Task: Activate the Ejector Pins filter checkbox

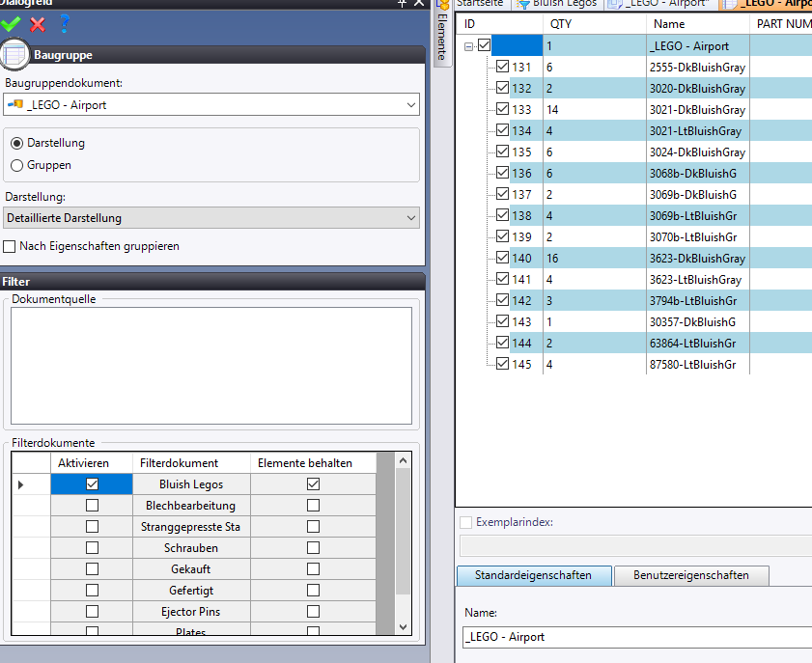Action: (92, 611)
